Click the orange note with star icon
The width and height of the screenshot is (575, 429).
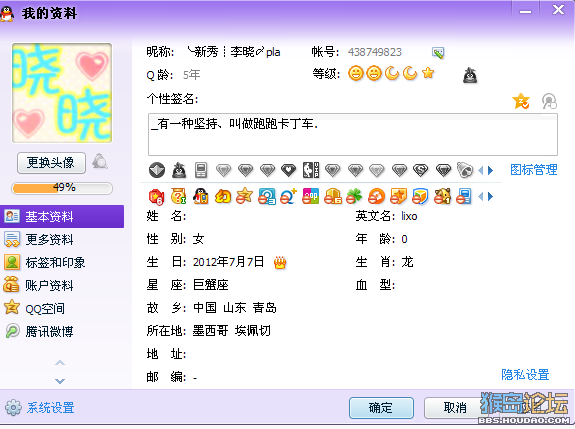pyautogui.click(x=399, y=196)
